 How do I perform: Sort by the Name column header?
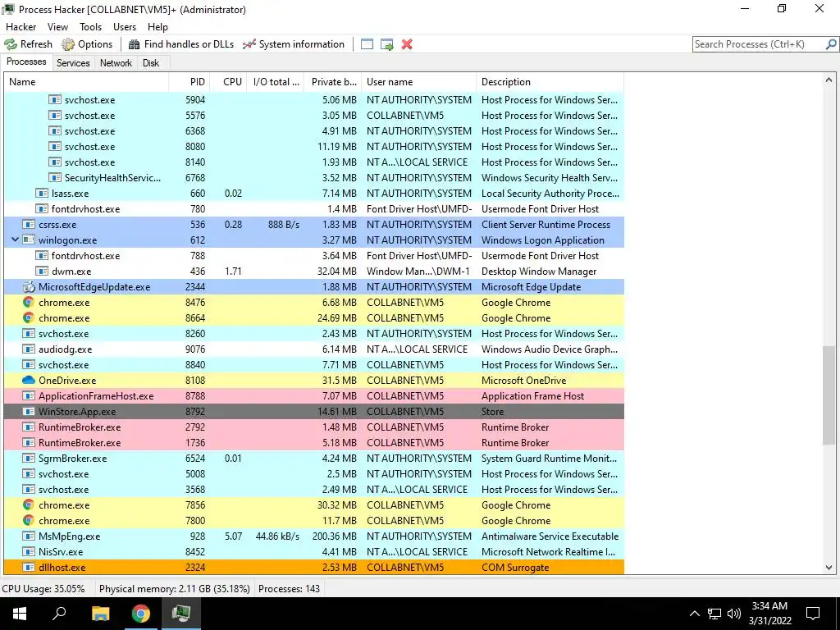coord(86,82)
